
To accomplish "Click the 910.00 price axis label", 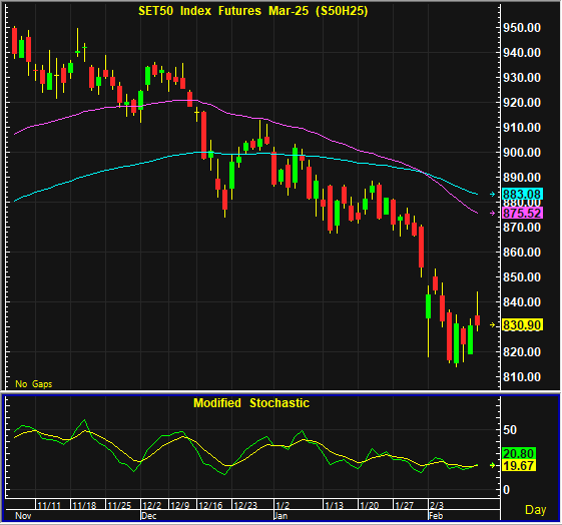I will (522, 127).
